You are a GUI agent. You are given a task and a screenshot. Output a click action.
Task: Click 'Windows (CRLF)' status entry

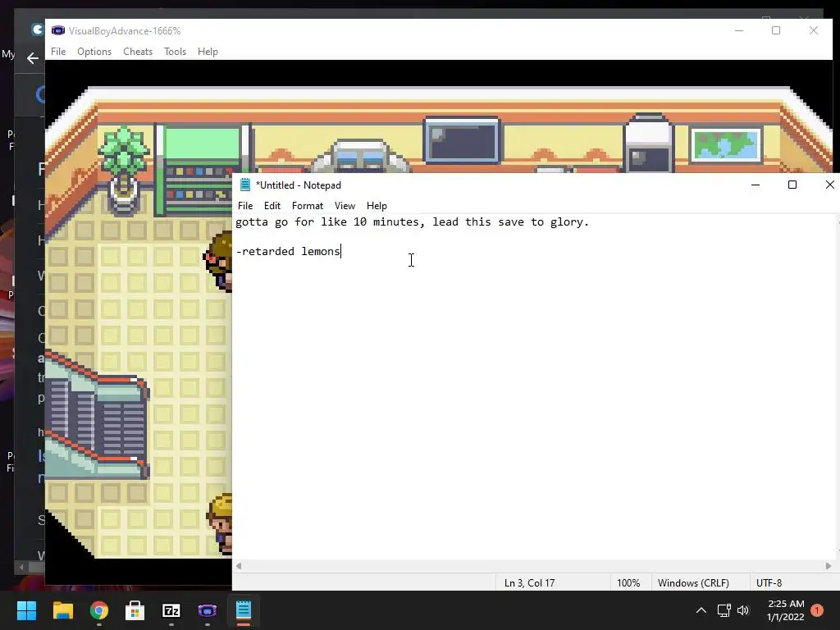pyautogui.click(x=693, y=583)
